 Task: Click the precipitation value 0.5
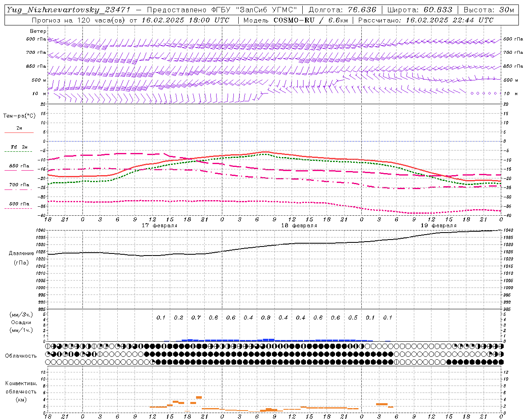point(353,318)
